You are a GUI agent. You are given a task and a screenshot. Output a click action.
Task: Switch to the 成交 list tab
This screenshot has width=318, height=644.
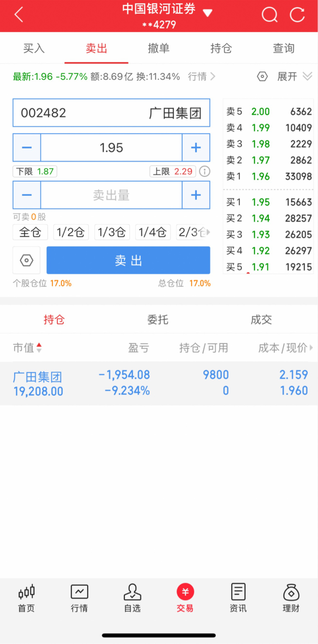tap(261, 319)
